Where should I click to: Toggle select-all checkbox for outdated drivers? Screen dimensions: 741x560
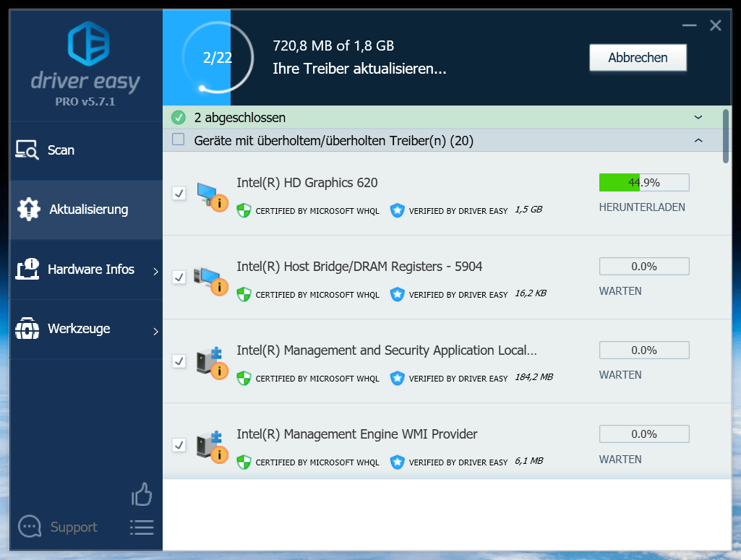[x=178, y=139]
